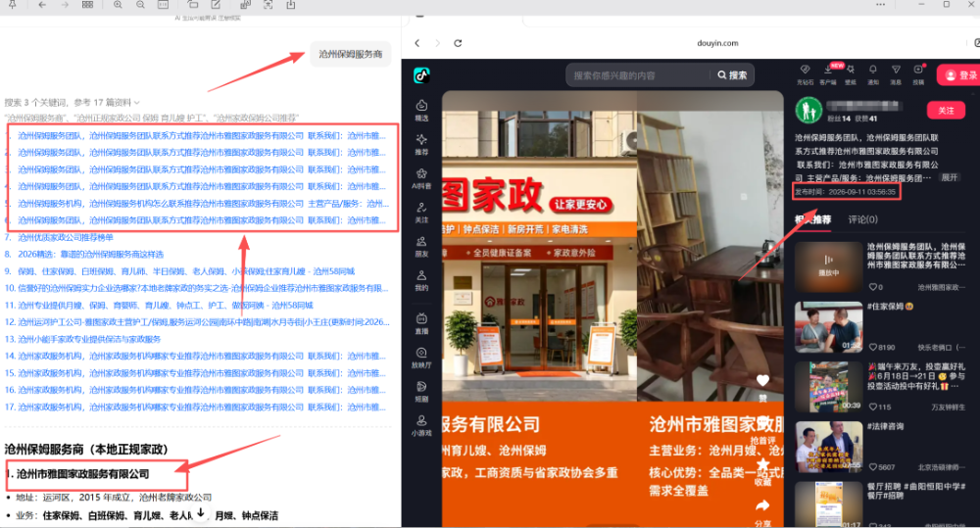The image size is (980, 528).
Task: Click the 搜索 button in Douyin search bar
Action: [732, 75]
